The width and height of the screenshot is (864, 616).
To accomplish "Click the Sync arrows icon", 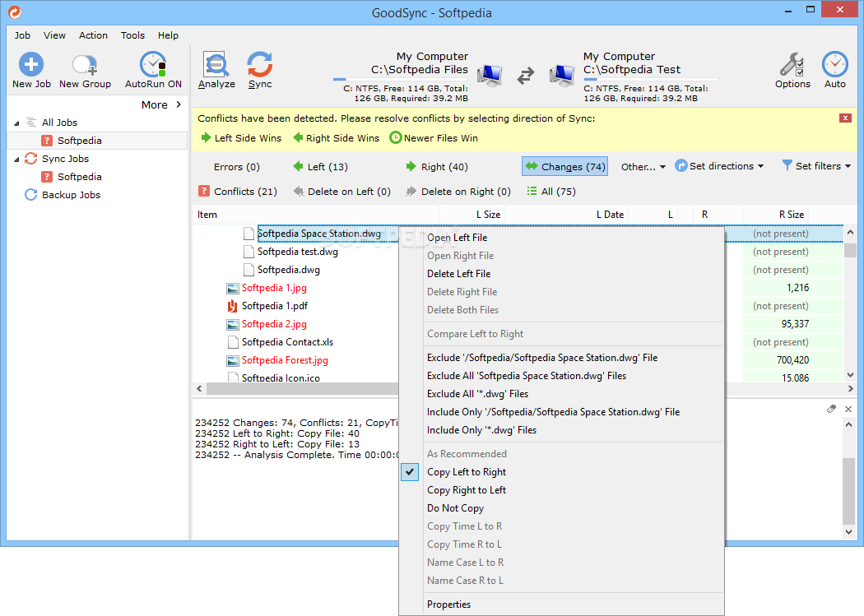I will pyautogui.click(x=259, y=64).
